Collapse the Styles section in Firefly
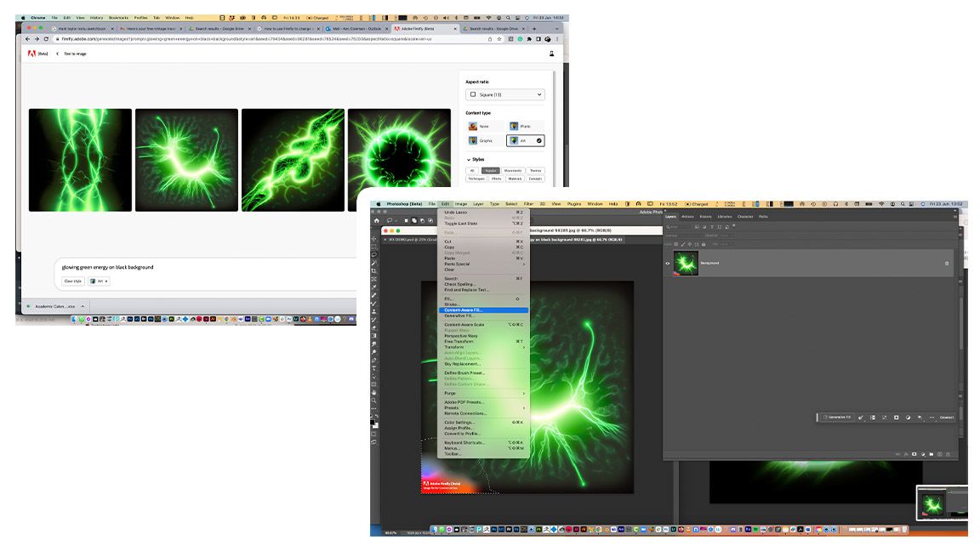 pyautogui.click(x=468, y=160)
